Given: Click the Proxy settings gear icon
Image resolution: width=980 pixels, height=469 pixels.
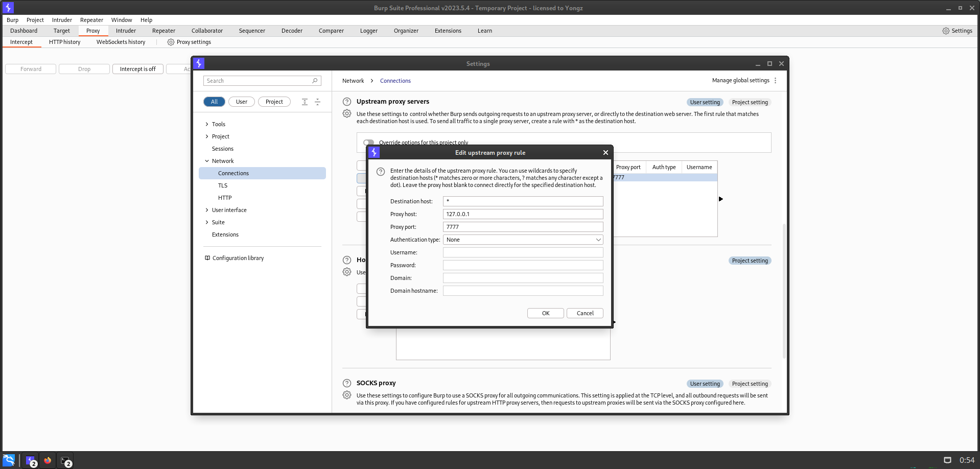Looking at the screenshot, I should point(171,42).
